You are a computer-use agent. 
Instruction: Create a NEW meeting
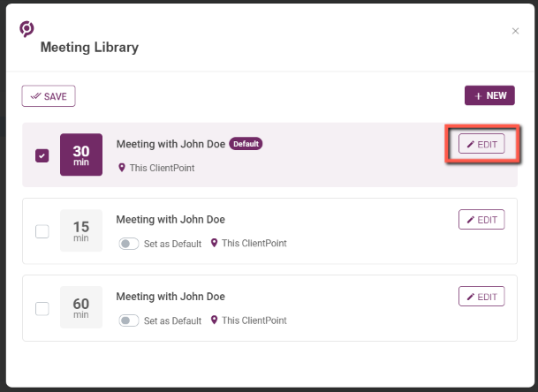pos(489,95)
